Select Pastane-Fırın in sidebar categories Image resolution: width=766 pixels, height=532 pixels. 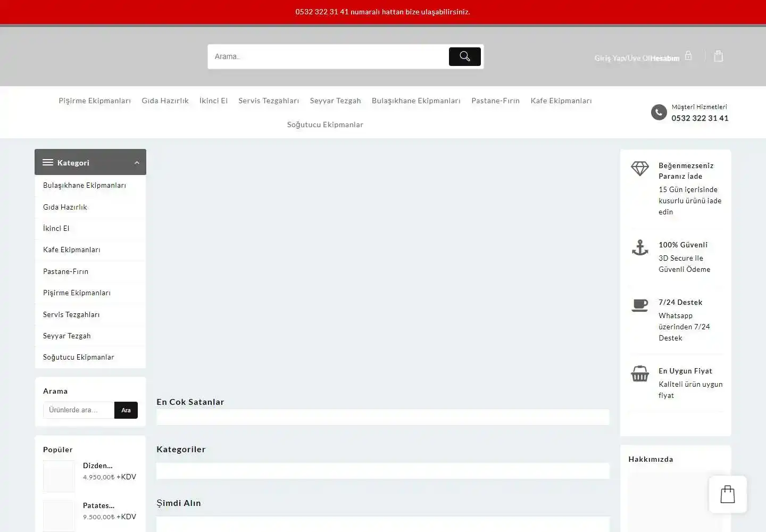pos(65,271)
